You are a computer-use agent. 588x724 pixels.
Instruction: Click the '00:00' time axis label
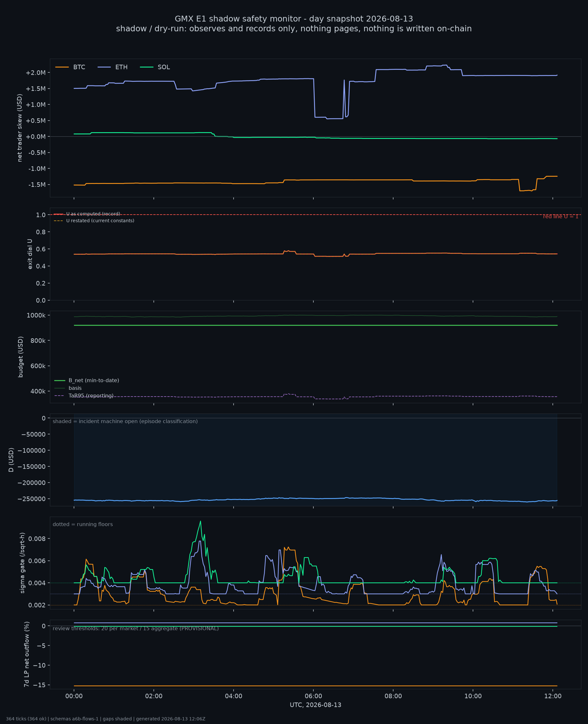coord(74,696)
